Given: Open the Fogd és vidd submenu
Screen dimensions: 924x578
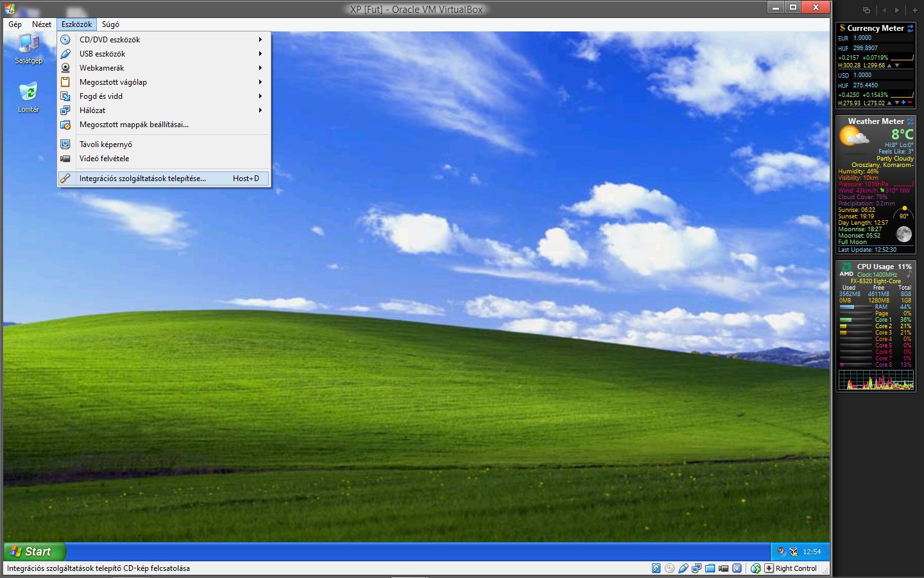Looking at the screenshot, I should 164,96.
